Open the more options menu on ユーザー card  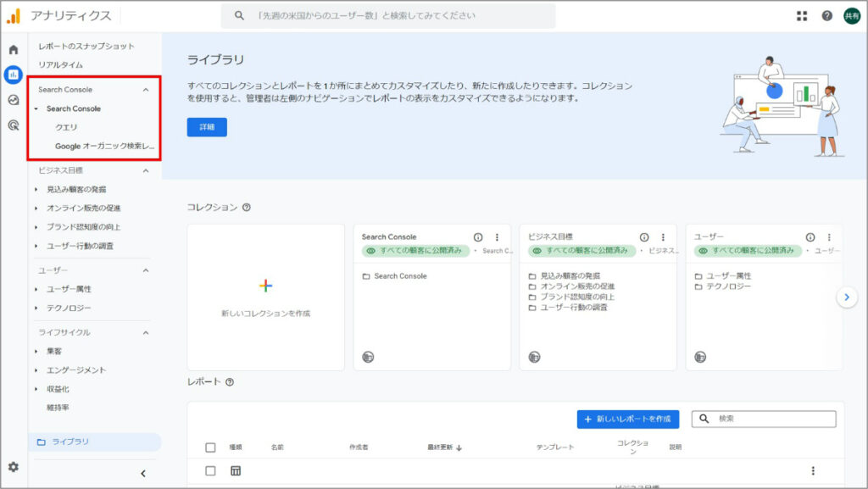tap(829, 237)
